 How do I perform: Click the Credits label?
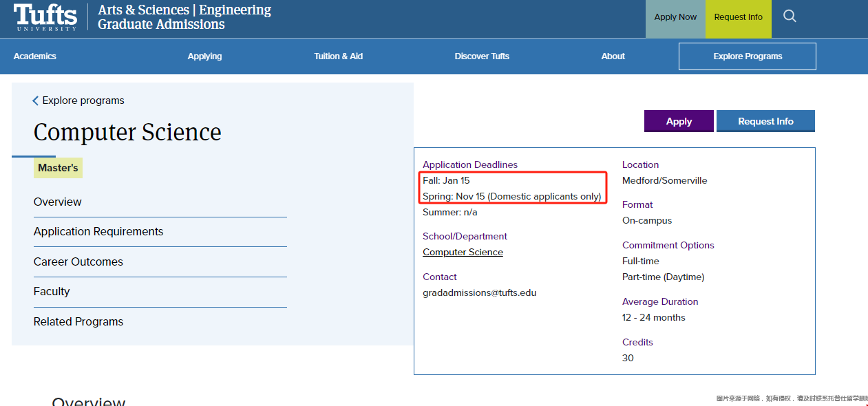637,343
